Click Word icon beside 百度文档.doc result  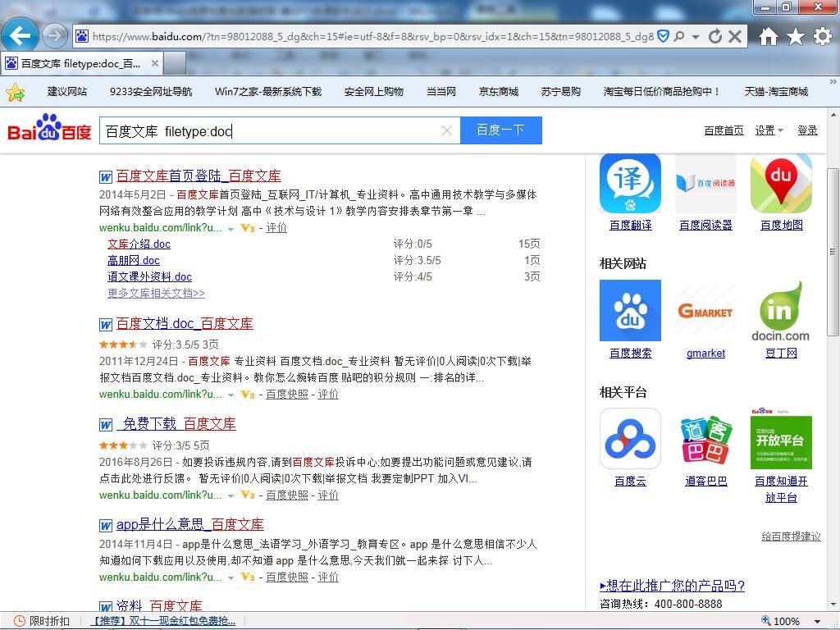tap(106, 325)
